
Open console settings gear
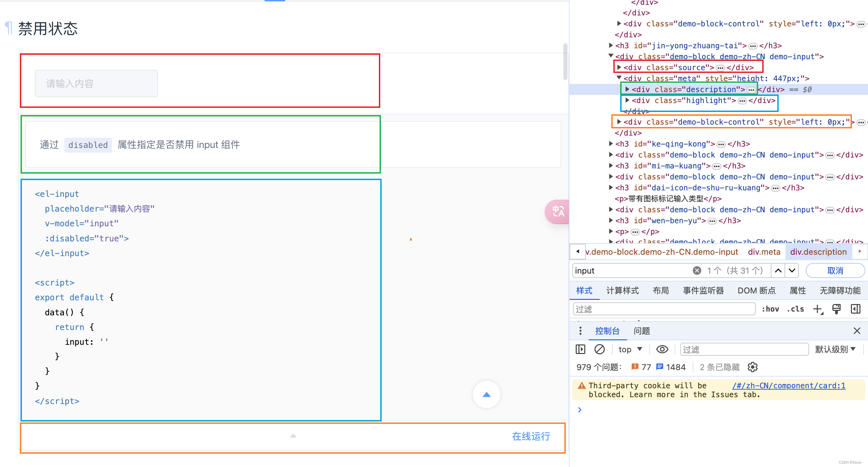pos(753,367)
